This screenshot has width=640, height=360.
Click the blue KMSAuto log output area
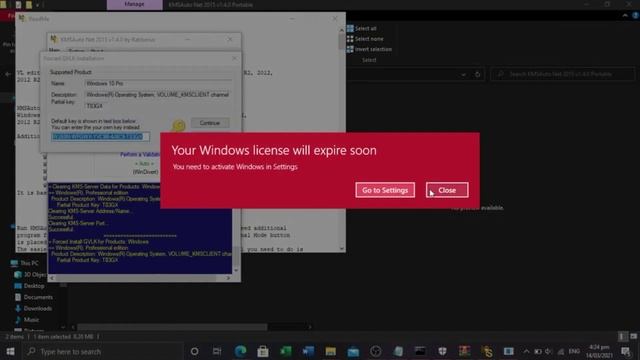(x=140, y=228)
